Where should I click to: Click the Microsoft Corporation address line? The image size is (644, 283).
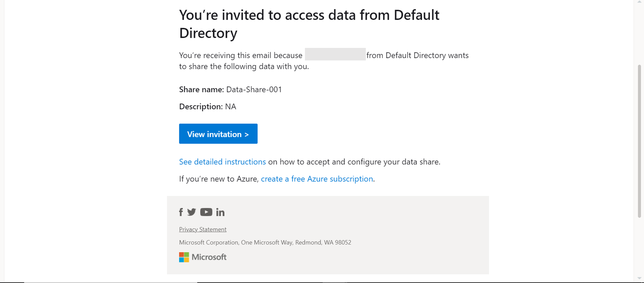pos(265,242)
